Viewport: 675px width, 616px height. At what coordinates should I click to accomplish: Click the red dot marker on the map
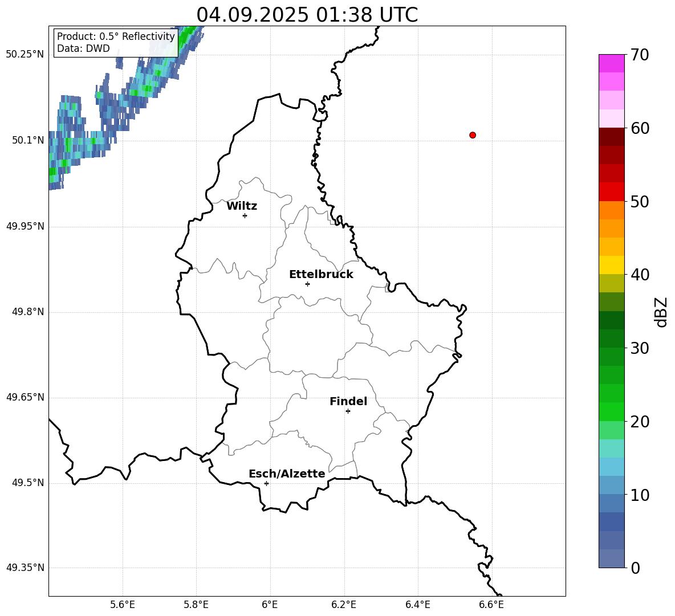(x=472, y=135)
